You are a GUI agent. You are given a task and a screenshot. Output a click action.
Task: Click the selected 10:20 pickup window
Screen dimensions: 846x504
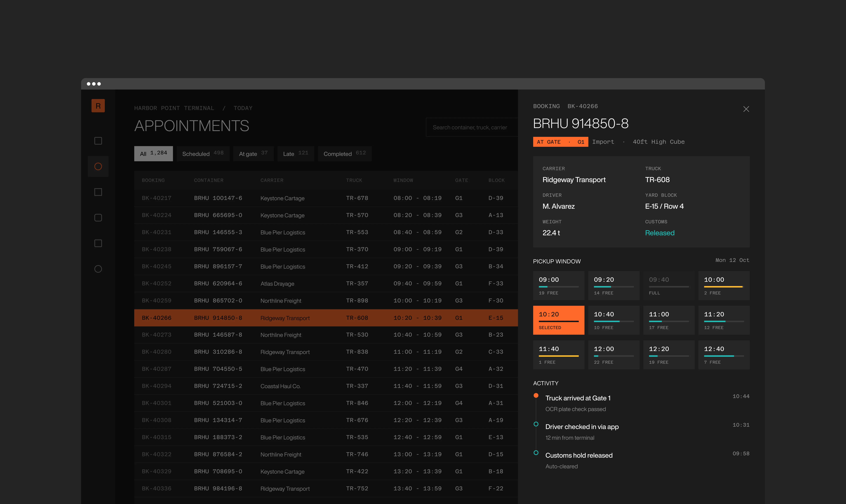click(x=559, y=320)
